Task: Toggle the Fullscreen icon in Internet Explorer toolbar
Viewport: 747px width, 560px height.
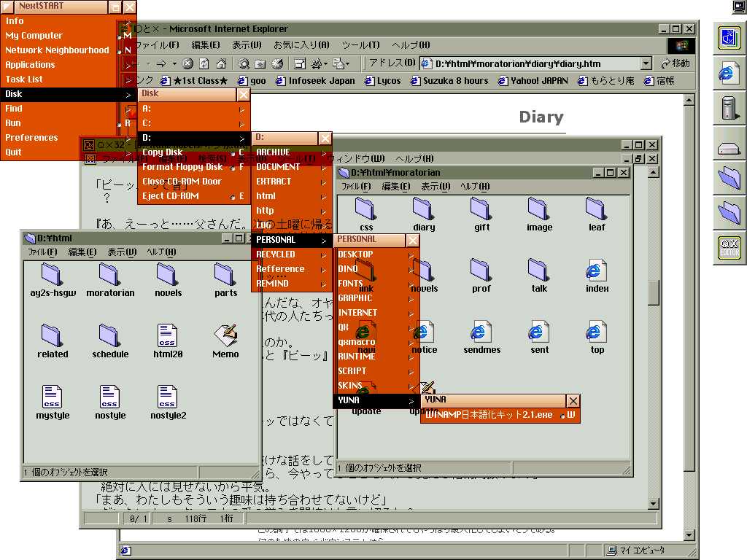Action: (x=300, y=63)
